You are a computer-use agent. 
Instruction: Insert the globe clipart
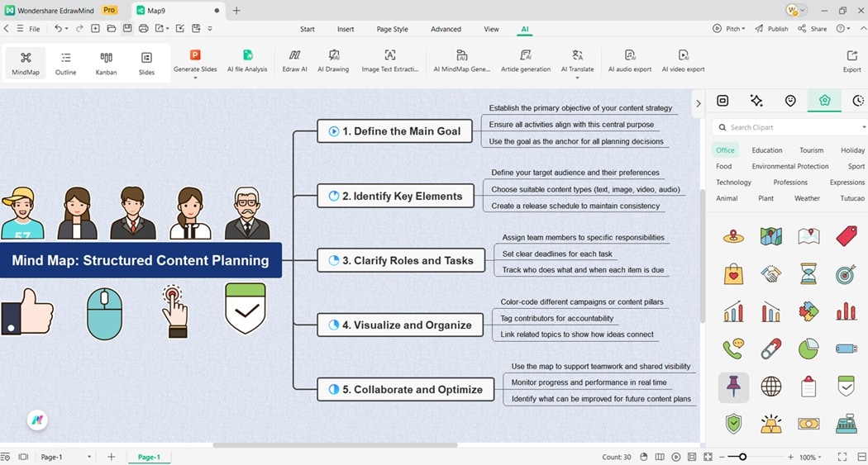point(771,387)
